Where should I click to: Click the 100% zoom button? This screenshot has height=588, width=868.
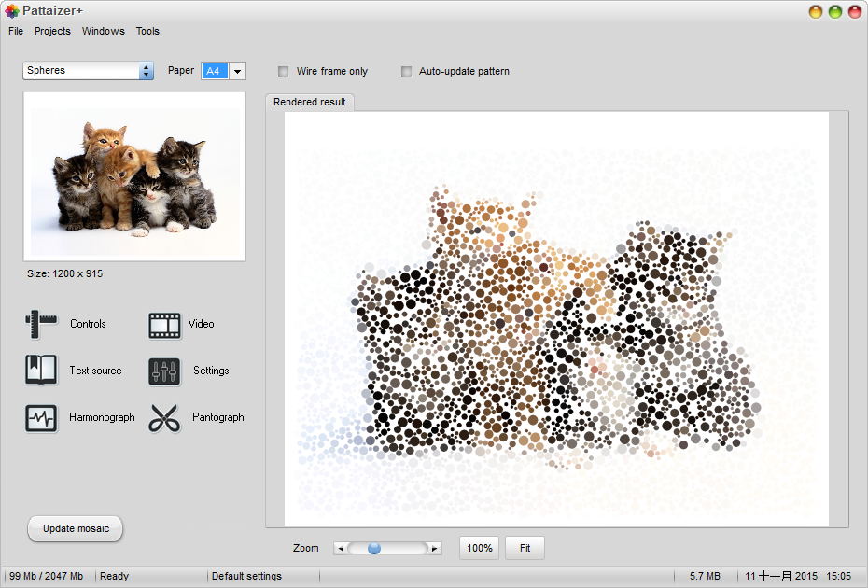[x=480, y=548]
